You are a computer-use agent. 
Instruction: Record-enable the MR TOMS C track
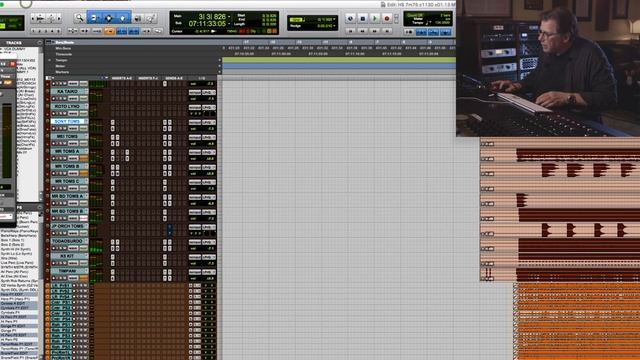point(53,188)
